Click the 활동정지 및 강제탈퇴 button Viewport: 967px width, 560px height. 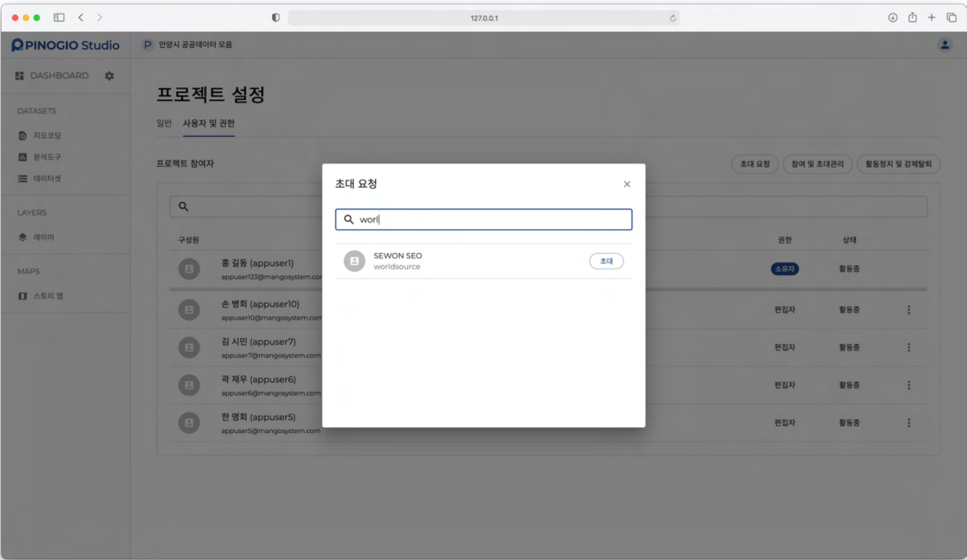[898, 164]
